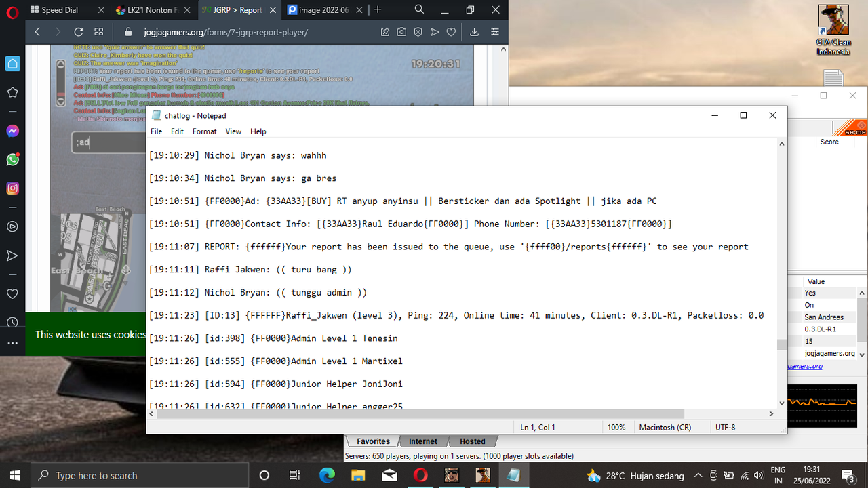Open the GTA Clean Indonesia desktop shortcut
The width and height of the screenshot is (868, 488).
click(833, 30)
